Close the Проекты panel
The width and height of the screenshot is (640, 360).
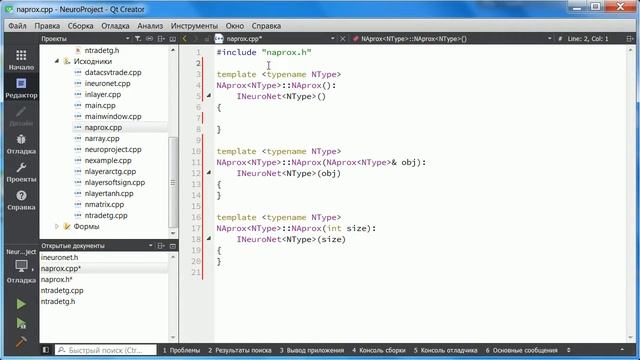[x=173, y=39]
